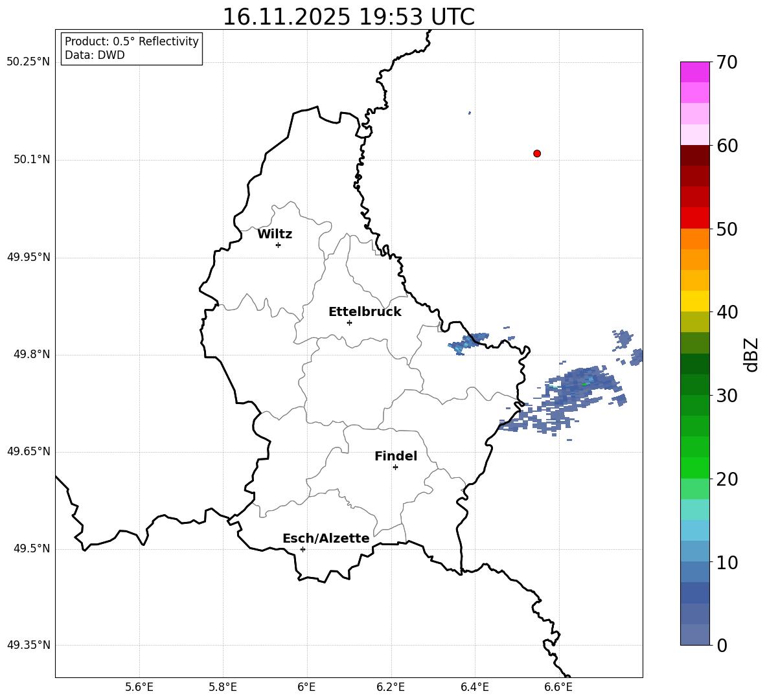This screenshot has width=767, height=700.
Task: Click the 5.8°E longitude label
Action: coord(223,687)
